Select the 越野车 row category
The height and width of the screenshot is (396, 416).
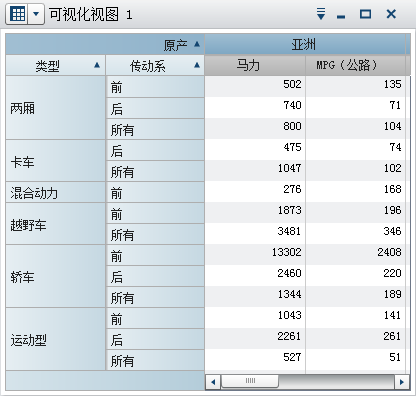click(x=55, y=224)
